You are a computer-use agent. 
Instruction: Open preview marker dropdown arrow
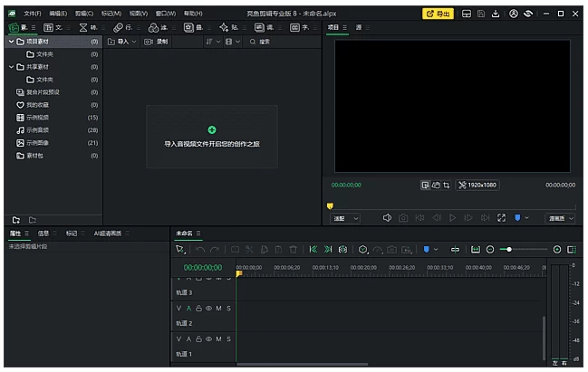[527, 217]
